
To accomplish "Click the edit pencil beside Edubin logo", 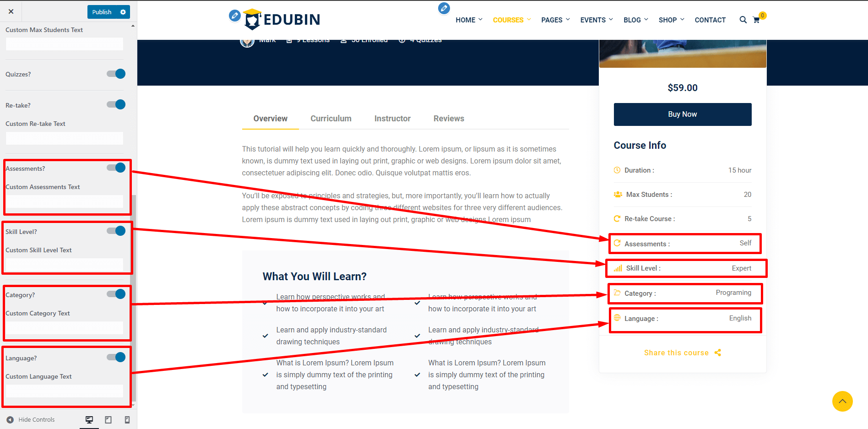I will (234, 16).
